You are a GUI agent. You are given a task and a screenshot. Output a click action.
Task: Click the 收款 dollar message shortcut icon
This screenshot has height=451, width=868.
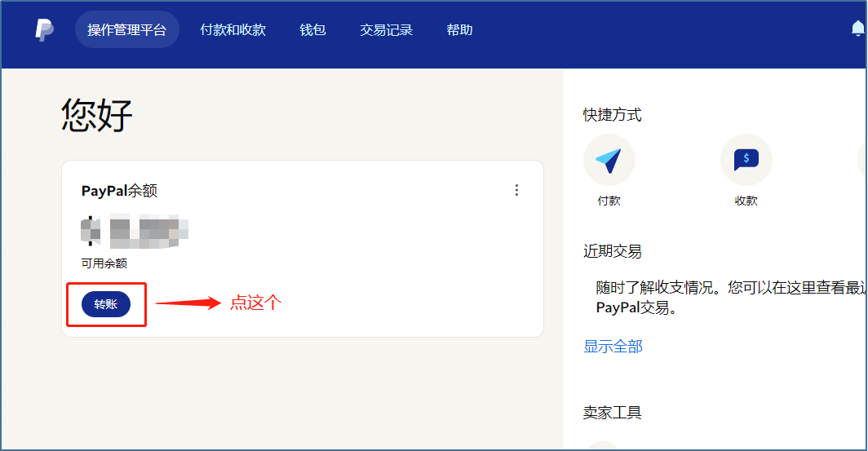746,160
